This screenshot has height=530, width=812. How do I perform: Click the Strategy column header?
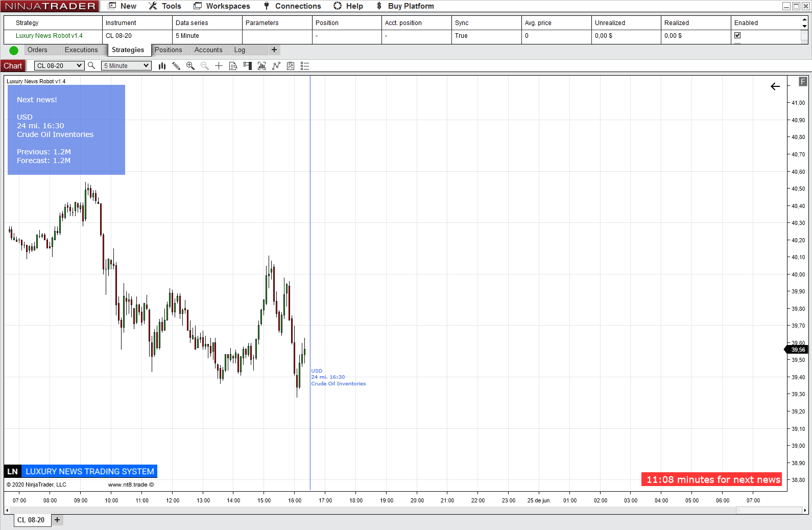pyautogui.click(x=53, y=23)
